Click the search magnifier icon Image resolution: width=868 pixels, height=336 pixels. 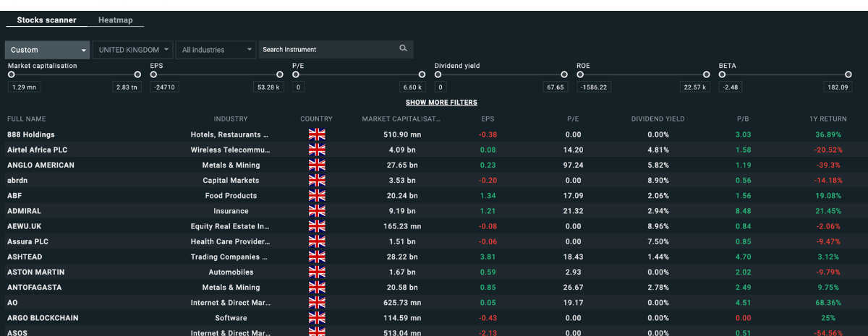[404, 49]
